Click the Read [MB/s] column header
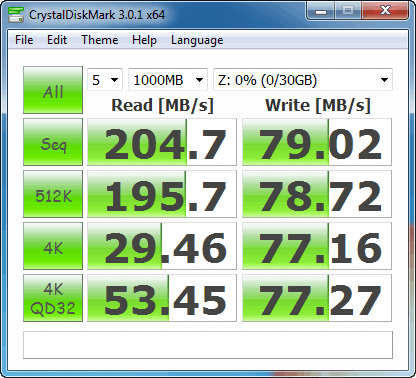The height and width of the screenshot is (378, 416). 162,105
